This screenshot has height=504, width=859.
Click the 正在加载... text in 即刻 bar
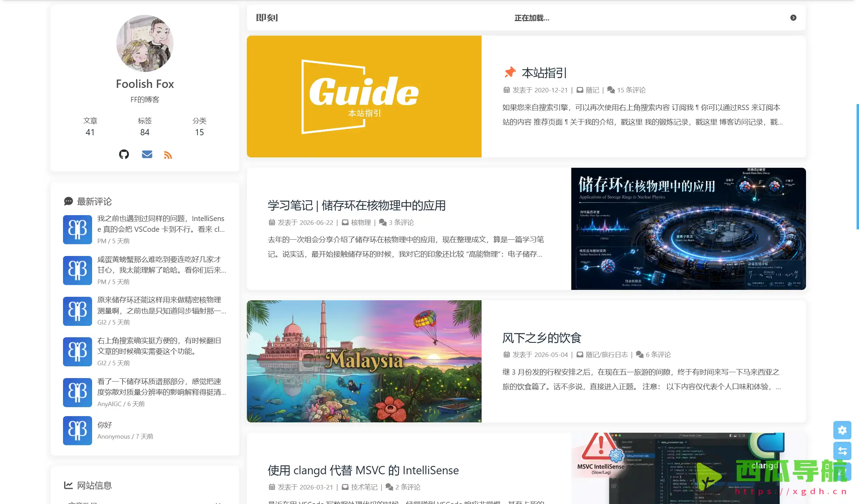click(532, 18)
